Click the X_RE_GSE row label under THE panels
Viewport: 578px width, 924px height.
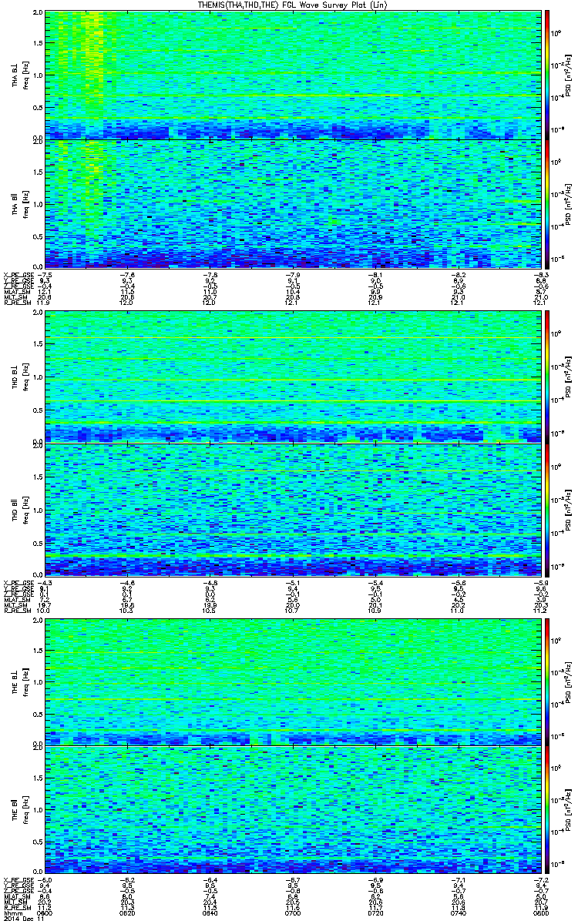[x=18, y=879]
